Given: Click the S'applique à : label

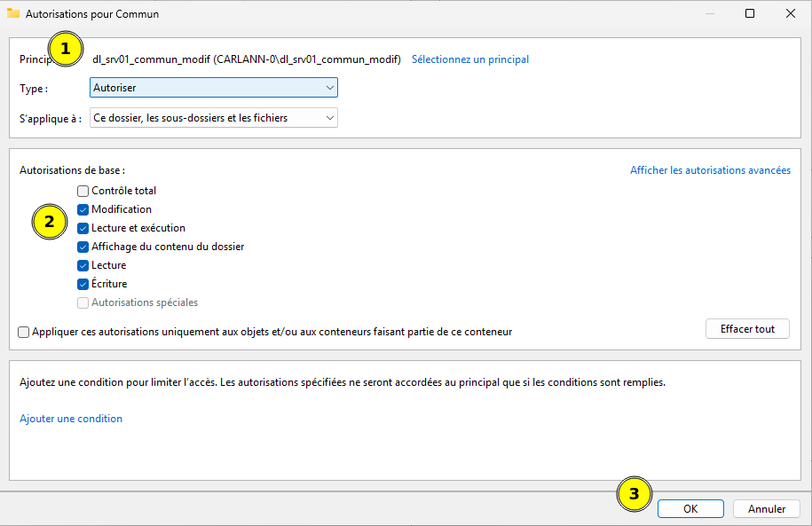Looking at the screenshot, I should [x=51, y=119].
